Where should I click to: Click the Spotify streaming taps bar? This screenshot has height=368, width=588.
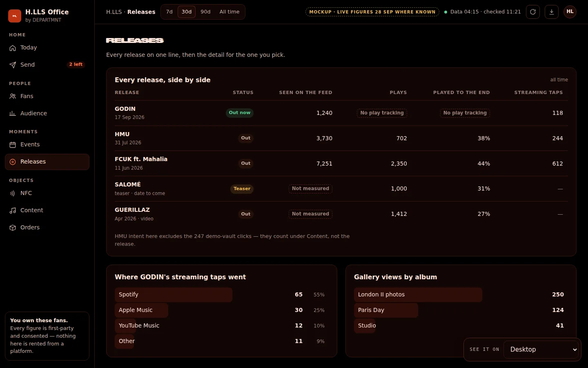(x=174, y=295)
